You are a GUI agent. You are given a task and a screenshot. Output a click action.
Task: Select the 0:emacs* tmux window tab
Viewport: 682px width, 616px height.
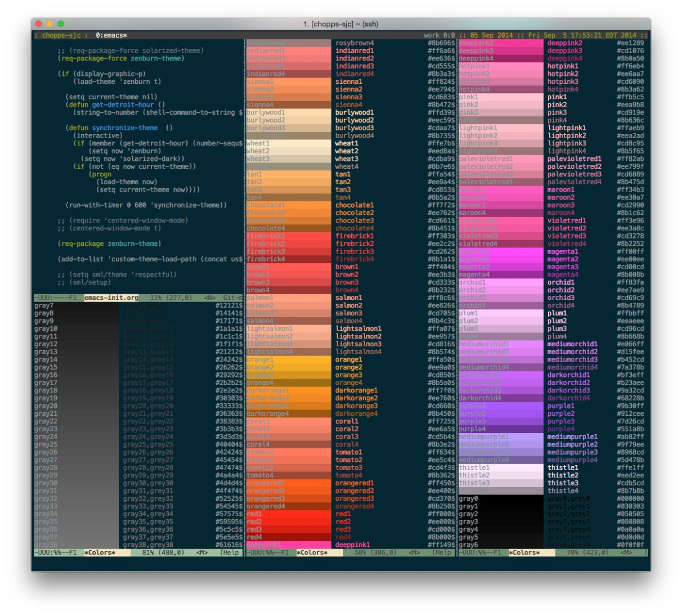click(x=111, y=35)
